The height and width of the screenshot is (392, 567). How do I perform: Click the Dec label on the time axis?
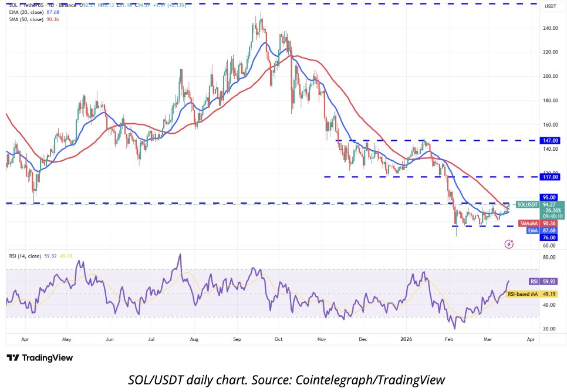click(x=363, y=340)
